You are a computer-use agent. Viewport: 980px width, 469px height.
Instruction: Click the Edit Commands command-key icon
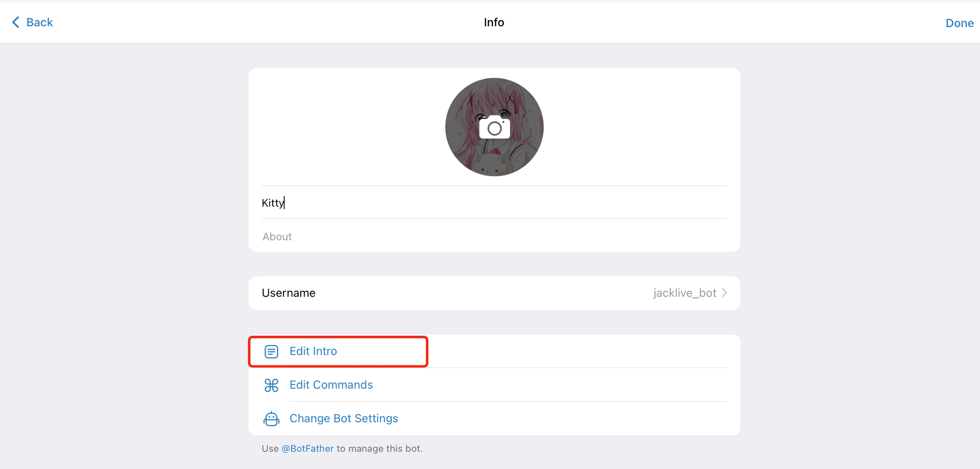[x=271, y=385]
